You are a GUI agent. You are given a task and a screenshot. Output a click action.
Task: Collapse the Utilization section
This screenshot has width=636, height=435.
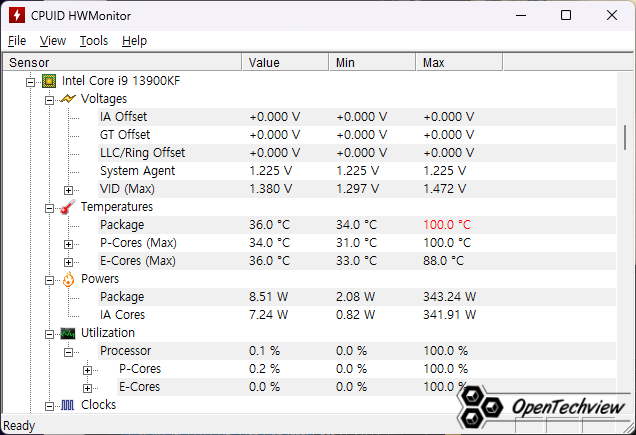(x=49, y=334)
